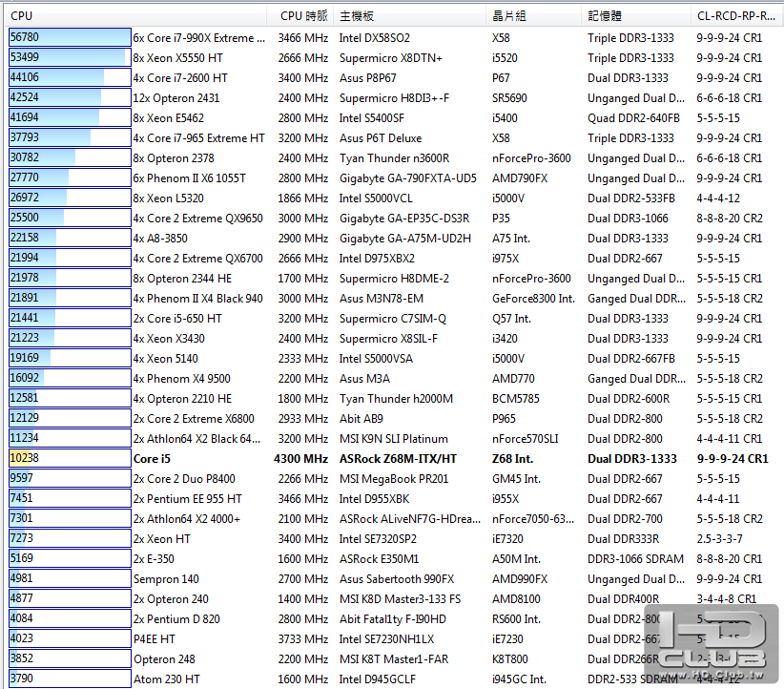Viewport: 784px width, 689px height.
Task: Select row 4x Xeon X3430
Action: click(395, 338)
